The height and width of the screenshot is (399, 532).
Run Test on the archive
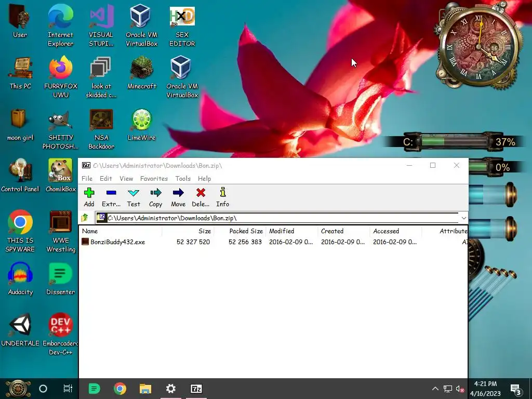coord(134,197)
